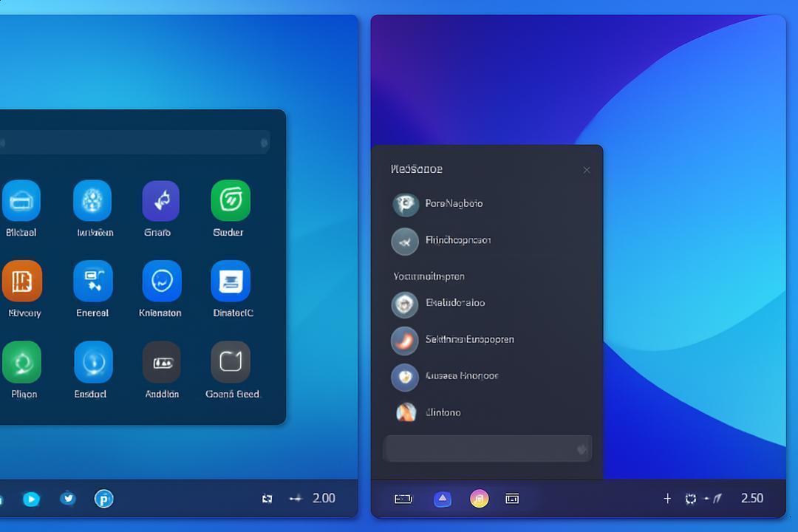Click the plus icon in the right taskbar
Screen dimensions: 798x532
click(667, 499)
